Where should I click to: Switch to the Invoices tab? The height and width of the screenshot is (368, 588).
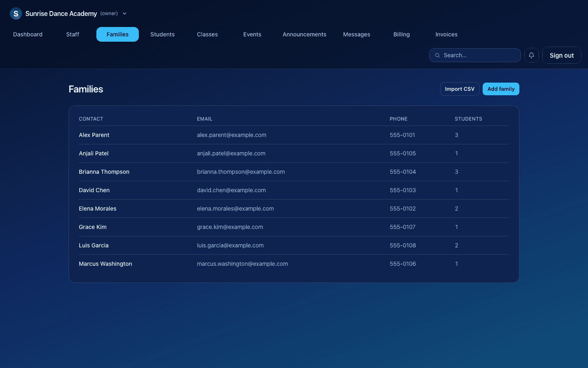click(x=447, y=34)
